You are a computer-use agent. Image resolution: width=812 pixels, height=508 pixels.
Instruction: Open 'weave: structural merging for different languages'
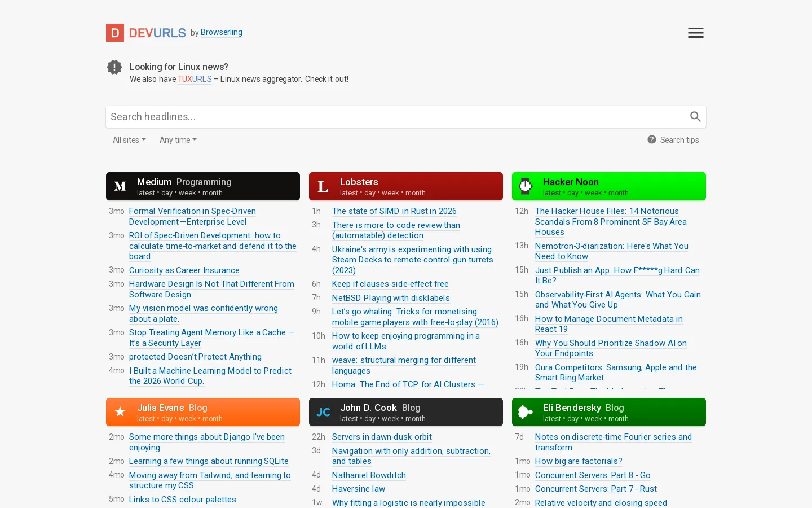click(404, 365)
